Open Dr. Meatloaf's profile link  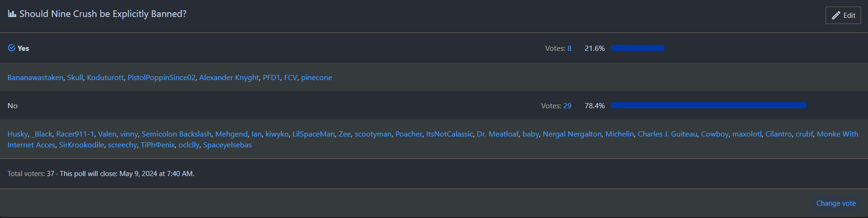(x=497, y=134)
